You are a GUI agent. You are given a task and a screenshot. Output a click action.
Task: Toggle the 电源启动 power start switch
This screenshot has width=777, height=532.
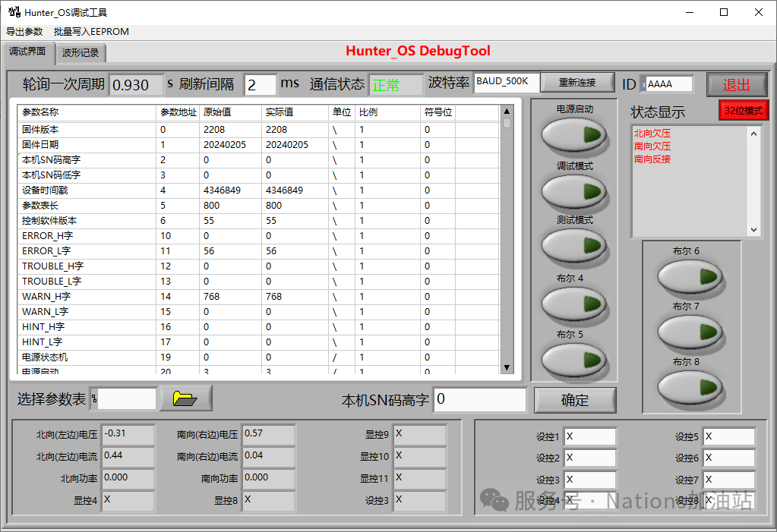(x=574, y=135)
